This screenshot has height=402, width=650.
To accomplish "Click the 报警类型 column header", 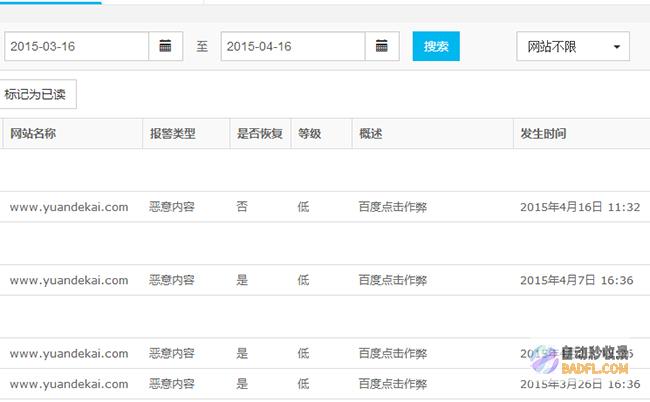I will 172,133.
